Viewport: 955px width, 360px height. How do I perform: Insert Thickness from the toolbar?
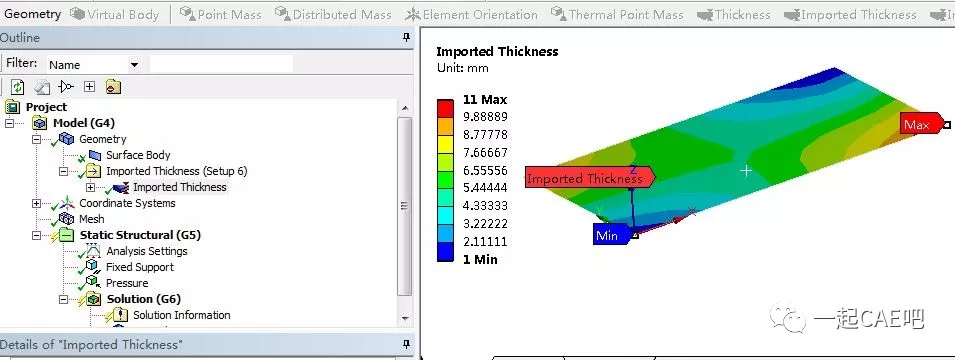tap(733, 15)
